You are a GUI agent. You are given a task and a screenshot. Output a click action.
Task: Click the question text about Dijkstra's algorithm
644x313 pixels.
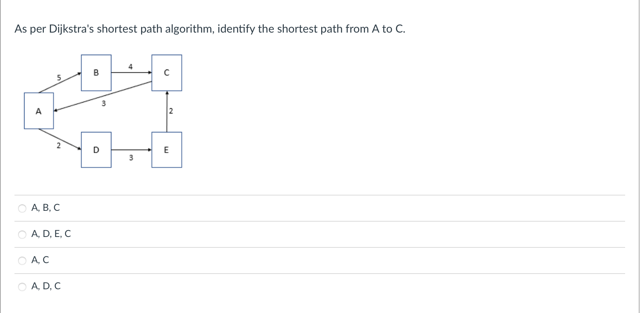[209, 29]
